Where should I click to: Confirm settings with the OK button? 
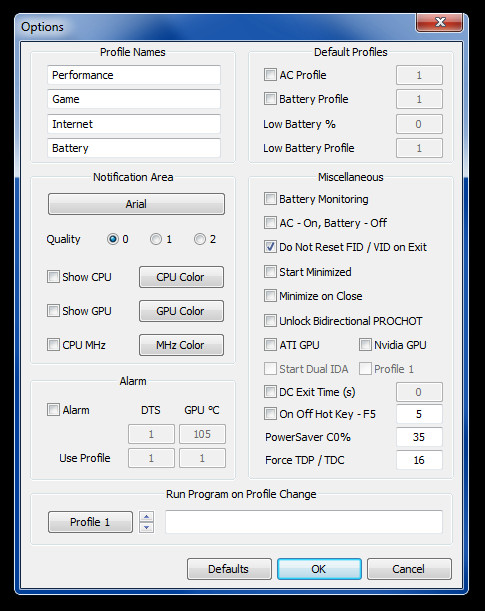click(319, 569)
